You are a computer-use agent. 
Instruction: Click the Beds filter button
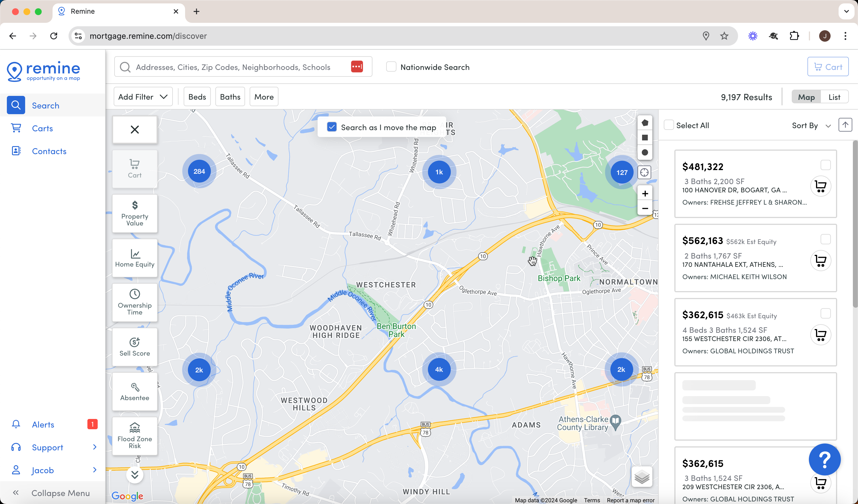[197, 97]
